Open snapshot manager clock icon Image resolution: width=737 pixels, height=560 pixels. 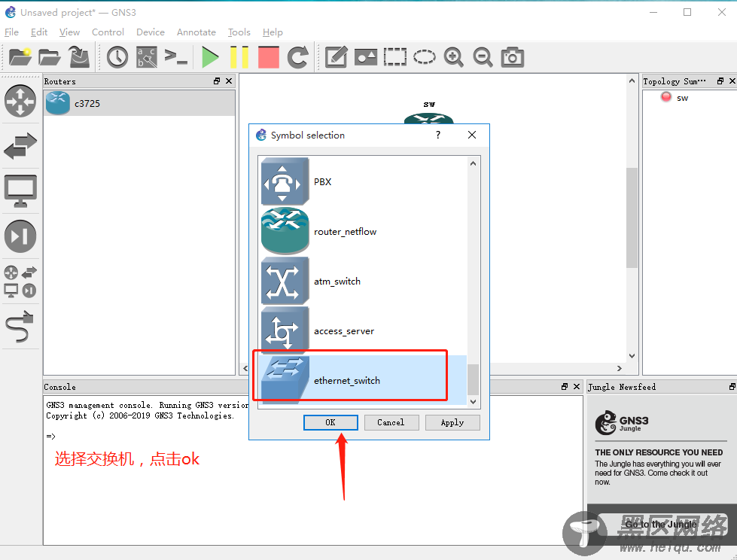(117, 57)
